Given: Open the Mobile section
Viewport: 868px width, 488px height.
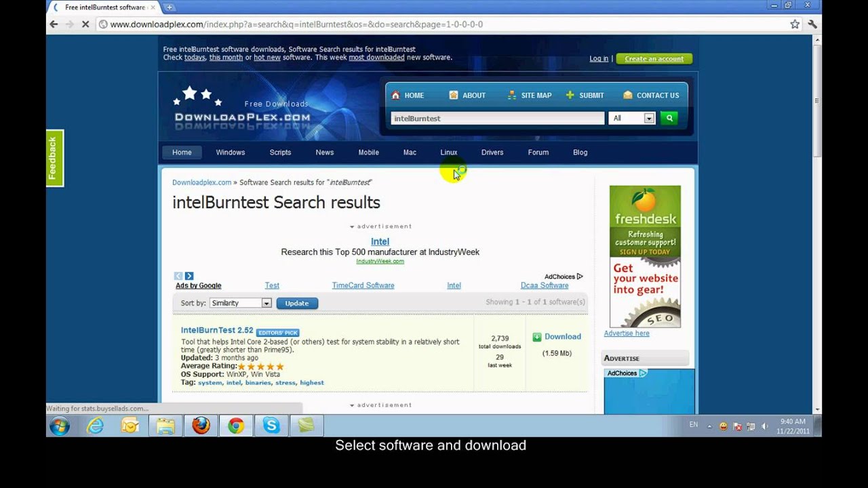Looking at the screenshot, I should (x=369, y=152).
